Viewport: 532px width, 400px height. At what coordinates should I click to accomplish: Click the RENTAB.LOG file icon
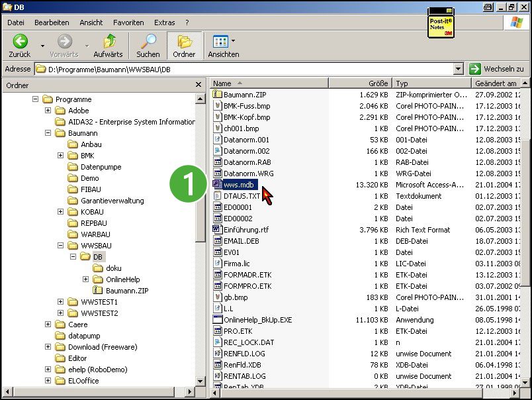click(217, 375)
